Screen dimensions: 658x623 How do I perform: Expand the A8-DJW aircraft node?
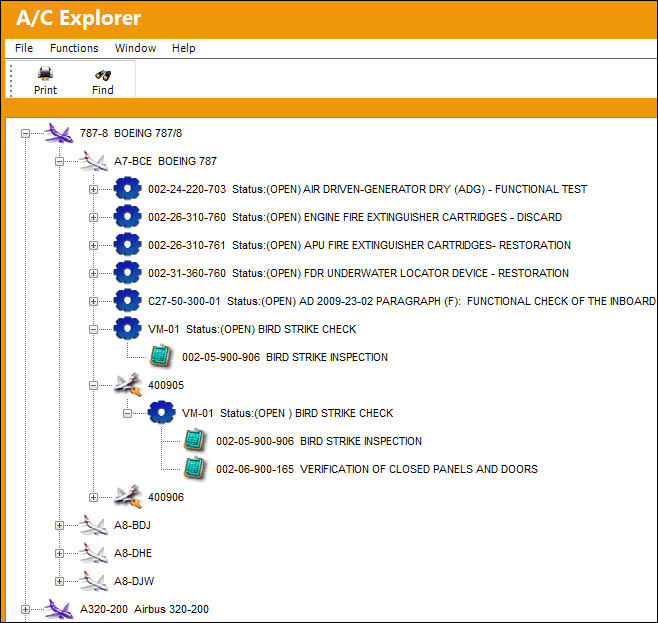(x=59, y=581)
